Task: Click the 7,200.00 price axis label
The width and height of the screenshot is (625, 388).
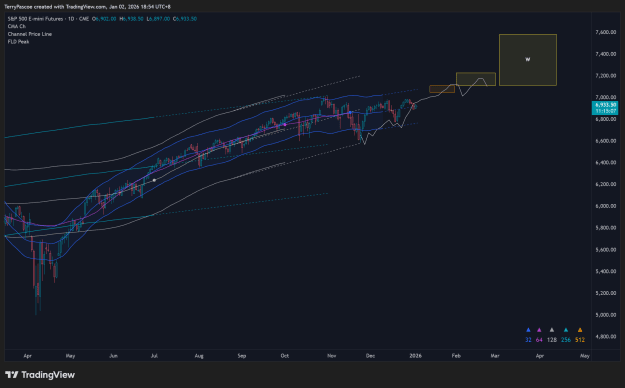Action: pos(605,75)
